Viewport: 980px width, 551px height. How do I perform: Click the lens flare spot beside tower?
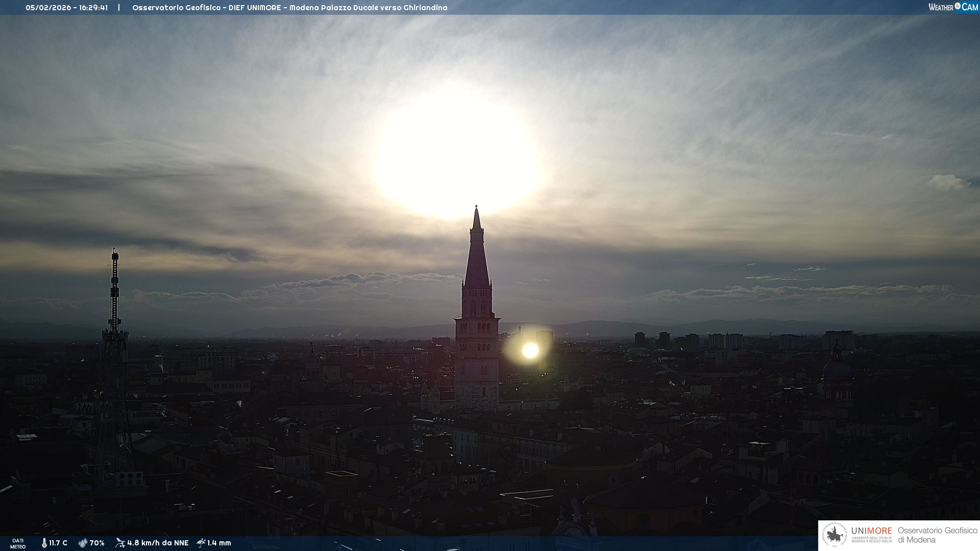[x=530, y=350]
